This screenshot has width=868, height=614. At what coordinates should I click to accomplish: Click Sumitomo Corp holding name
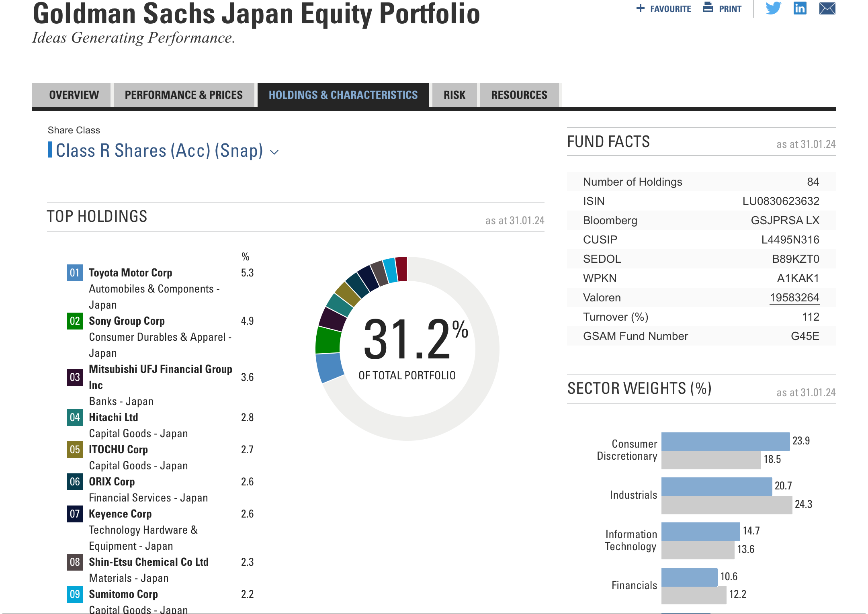123,594
